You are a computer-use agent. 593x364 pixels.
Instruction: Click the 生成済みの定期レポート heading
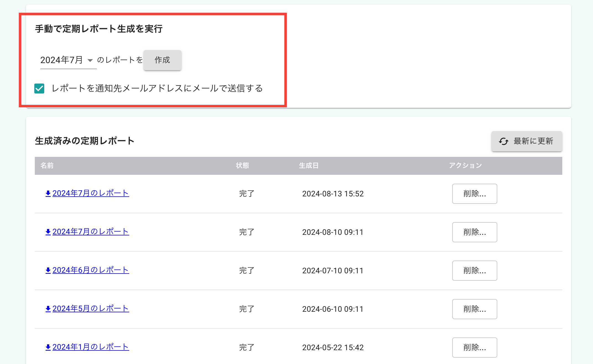coord(85,141)
